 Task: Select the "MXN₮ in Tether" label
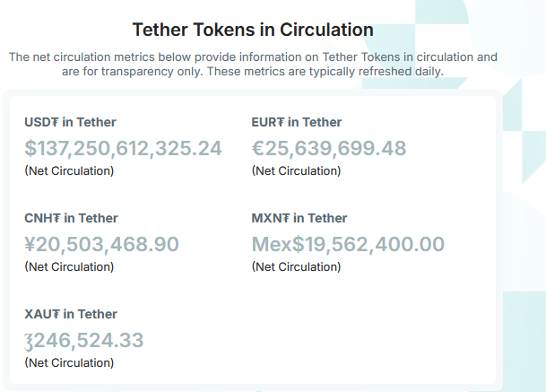[299, 218]
